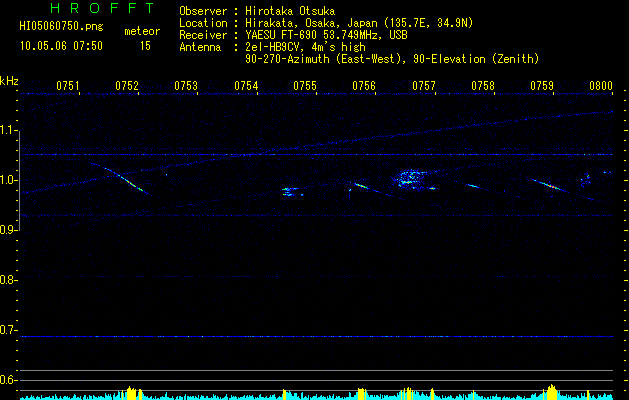Click the 0758 time axis label
This screenshot has width=629, height=400.
(x=483, y=85)
